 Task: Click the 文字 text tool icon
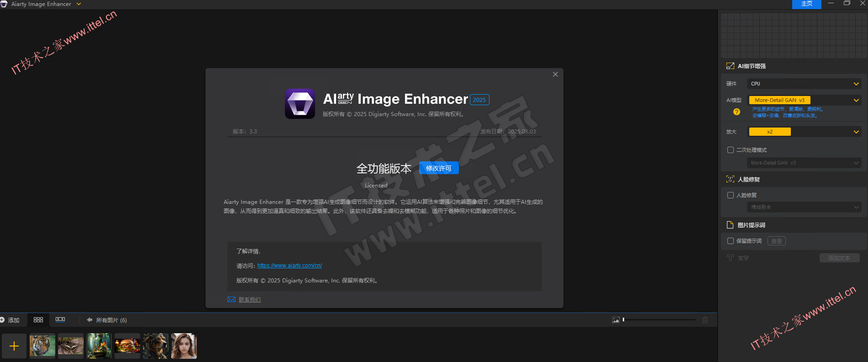(730, 258)
